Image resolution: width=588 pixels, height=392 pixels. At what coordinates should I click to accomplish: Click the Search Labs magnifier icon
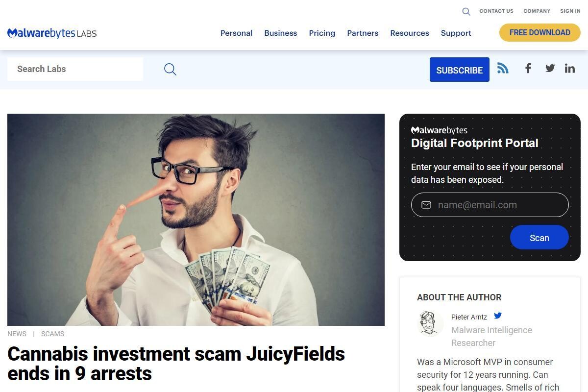(x=170, y=69)
